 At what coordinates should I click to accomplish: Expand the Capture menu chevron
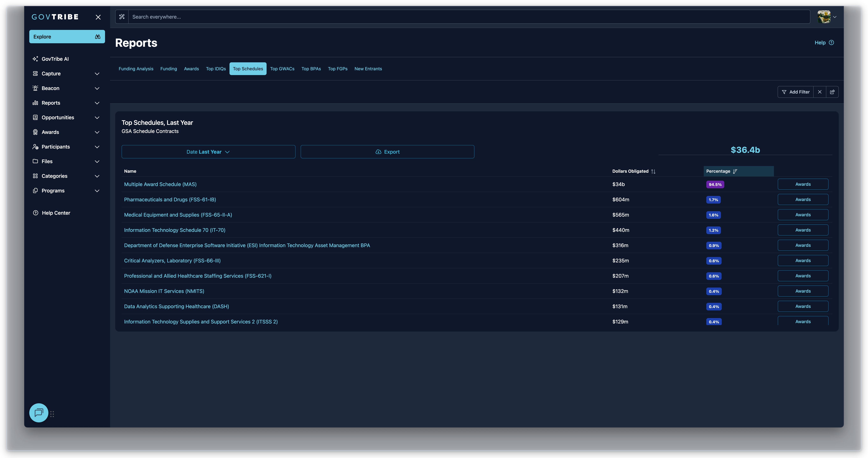(x=97, y=74)
